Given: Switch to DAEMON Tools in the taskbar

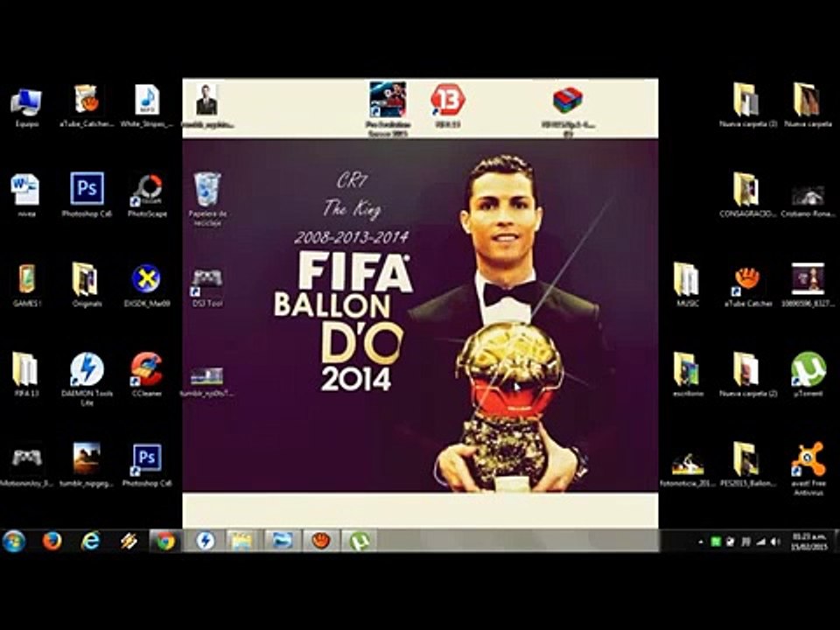Looking at the screenshot, I should click(x=205, y=541).
